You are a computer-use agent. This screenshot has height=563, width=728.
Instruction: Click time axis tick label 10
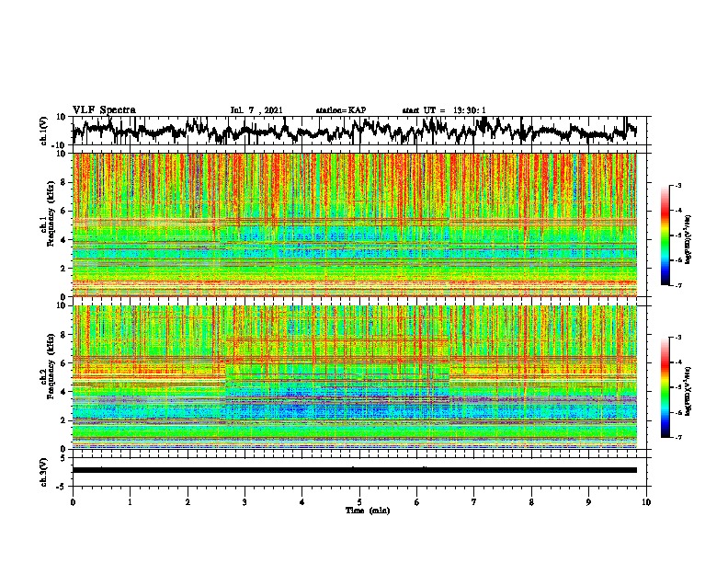pyautogui.click(x=646, y=502)
